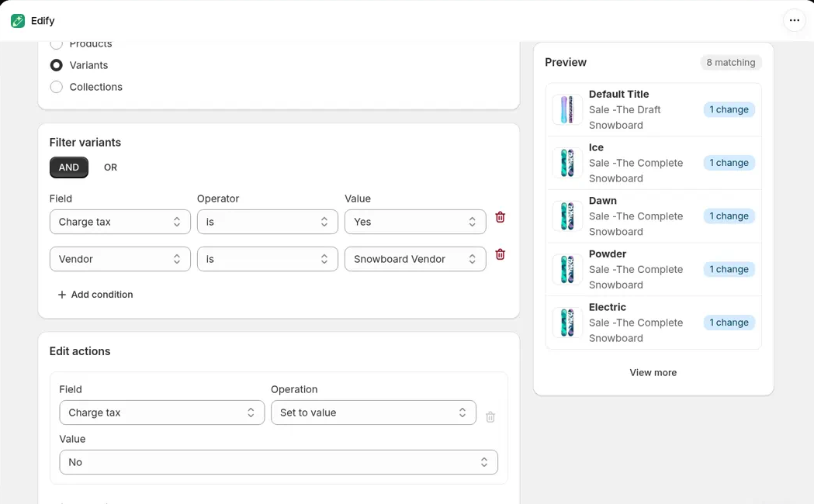The image size is (814, 504).
Task: Click the Electric variant thumbnail
Action: coord(567,323)
